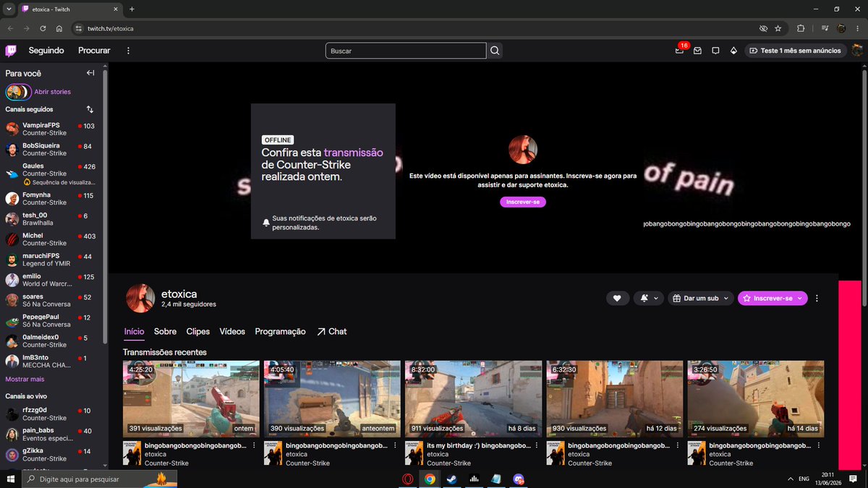The width and height of the screenshot is (868, 488).
Task: Open whispers chat bubble icon
Action: pyautogui.click(x=715, y=51)
